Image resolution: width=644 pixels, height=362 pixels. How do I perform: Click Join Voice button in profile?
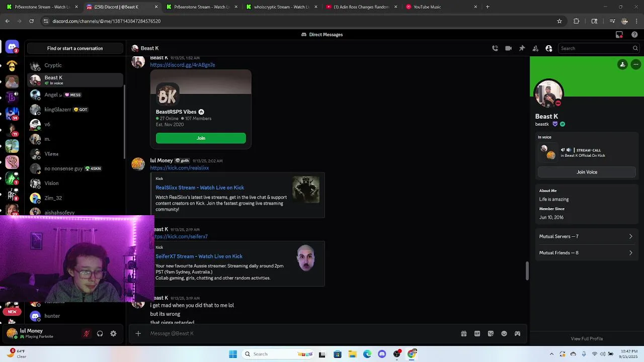tap(587, 172)
